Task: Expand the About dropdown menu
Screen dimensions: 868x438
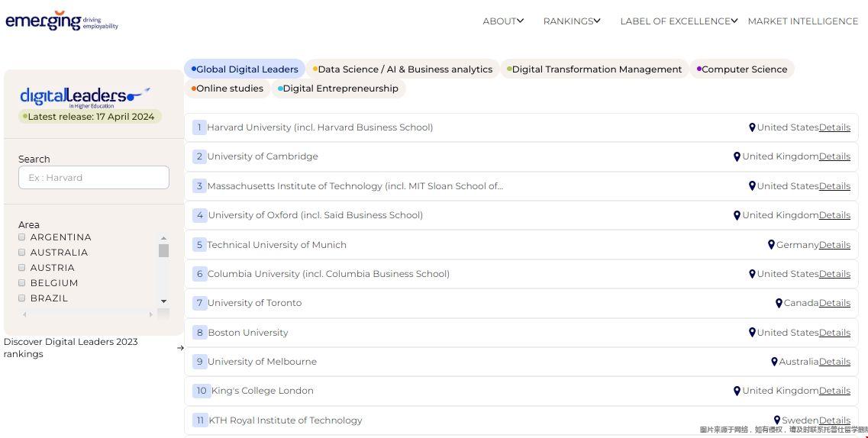Action: pyautogui.click(x=502, y=21)
